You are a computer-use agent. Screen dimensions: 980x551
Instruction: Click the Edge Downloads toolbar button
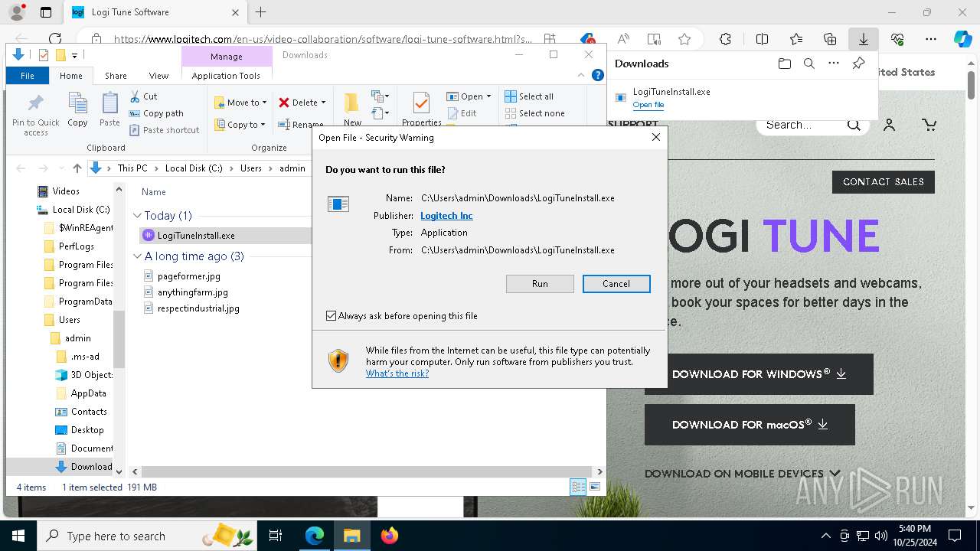click(863, 39)
